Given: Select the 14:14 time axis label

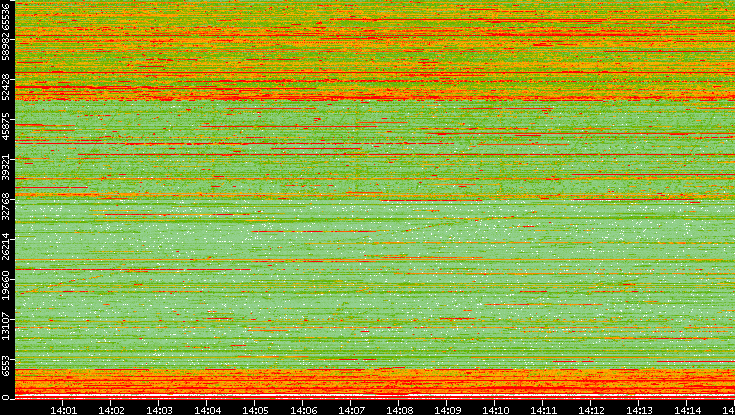Looking at the screenshot, I should tap(687, 410).
